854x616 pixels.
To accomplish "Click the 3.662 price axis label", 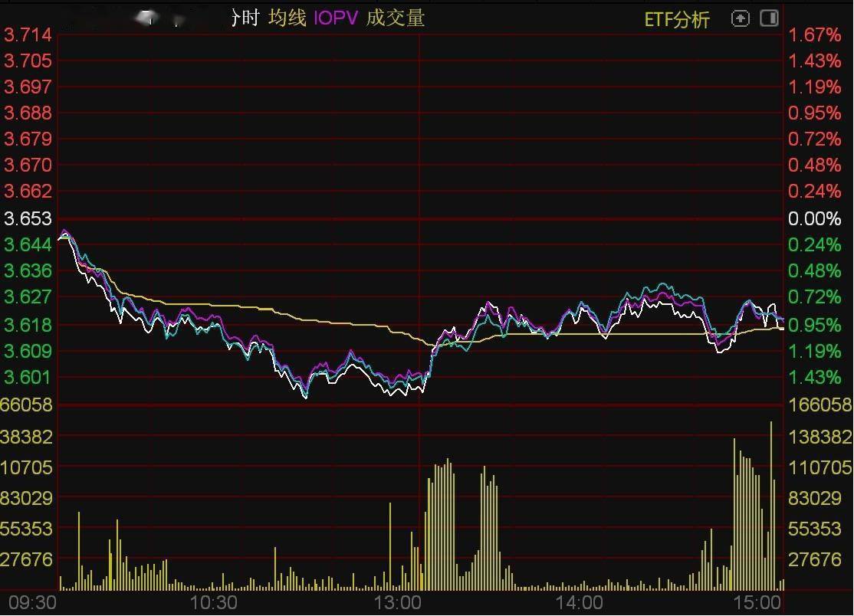I will coord(28,191).
